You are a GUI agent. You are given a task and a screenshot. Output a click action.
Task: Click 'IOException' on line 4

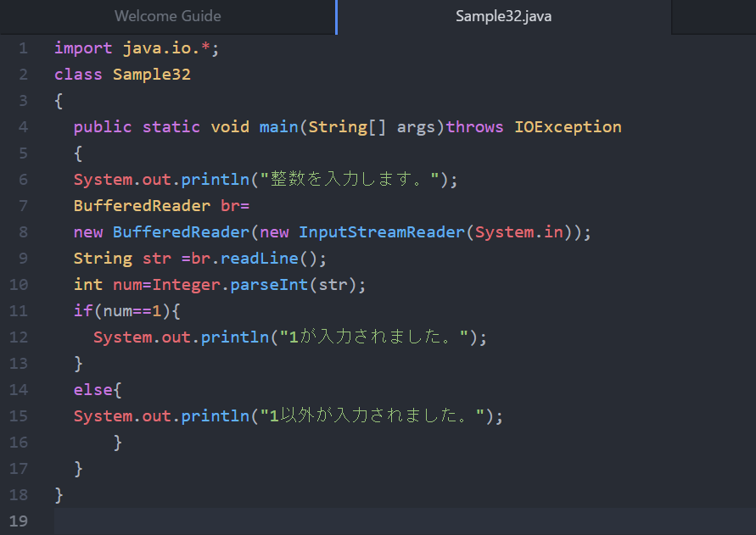click(x=568, y=127)
